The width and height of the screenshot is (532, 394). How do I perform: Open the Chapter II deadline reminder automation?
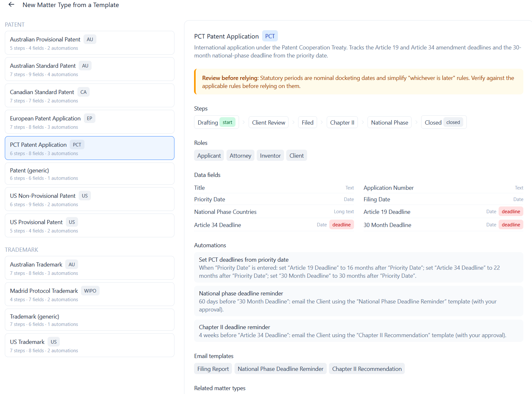(359, 331)
